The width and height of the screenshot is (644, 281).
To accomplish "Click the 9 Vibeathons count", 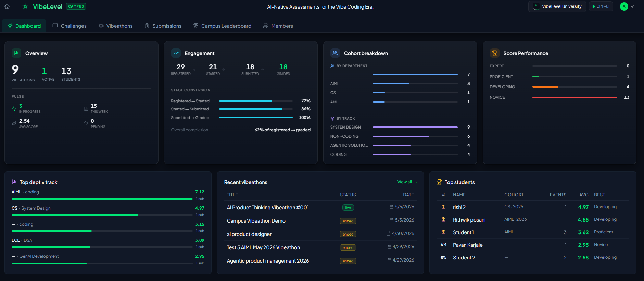I will 15,70.
